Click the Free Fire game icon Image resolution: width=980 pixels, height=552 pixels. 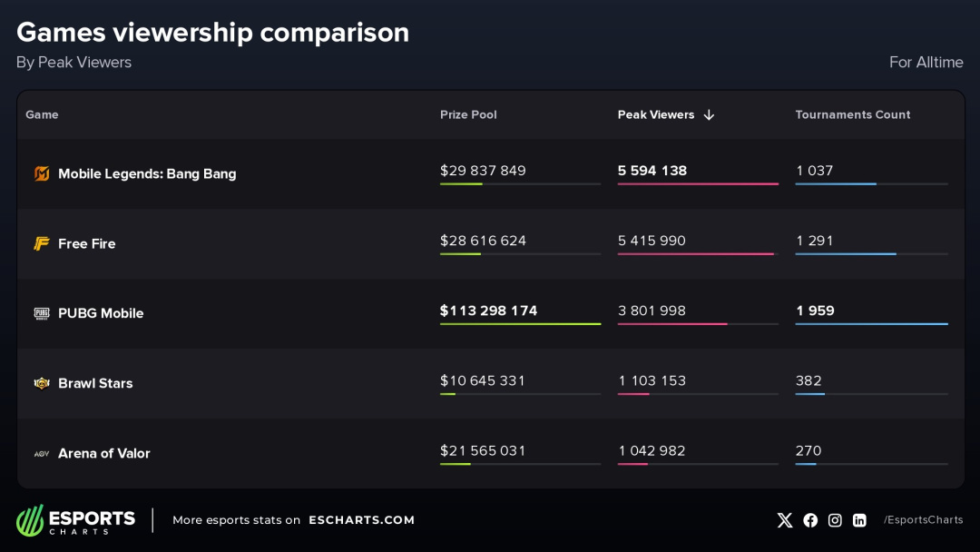point(42,243)
